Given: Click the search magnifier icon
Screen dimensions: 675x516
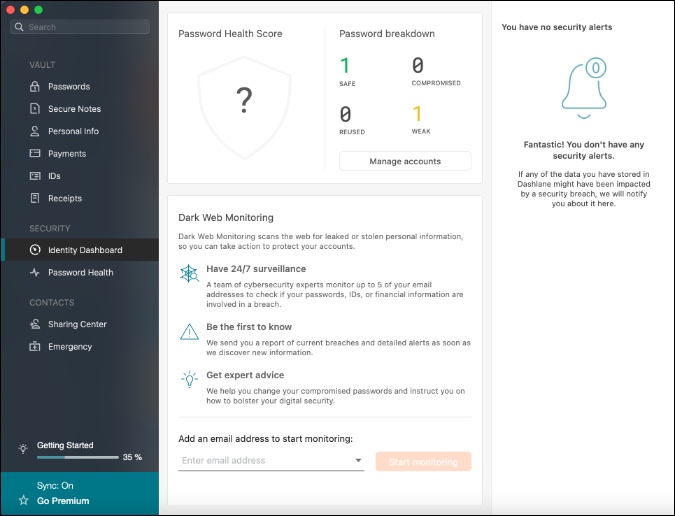Looking at the screenshot, I should (x=19, y=27).
